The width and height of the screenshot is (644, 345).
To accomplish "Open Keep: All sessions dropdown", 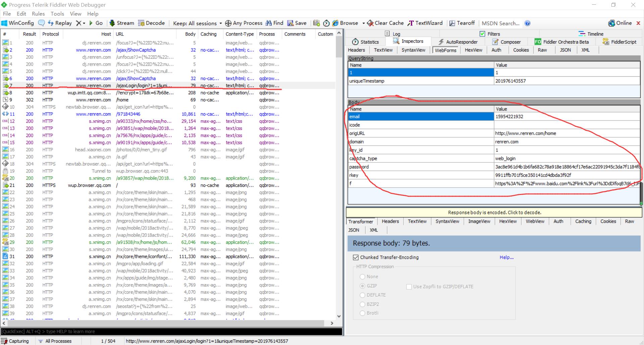I will point(198,23).
